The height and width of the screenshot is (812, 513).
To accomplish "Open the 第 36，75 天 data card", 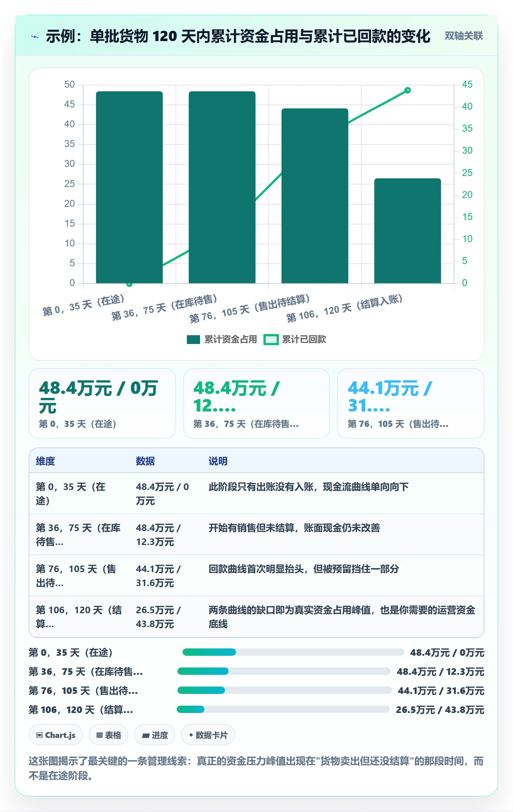I will click(256, 403).
